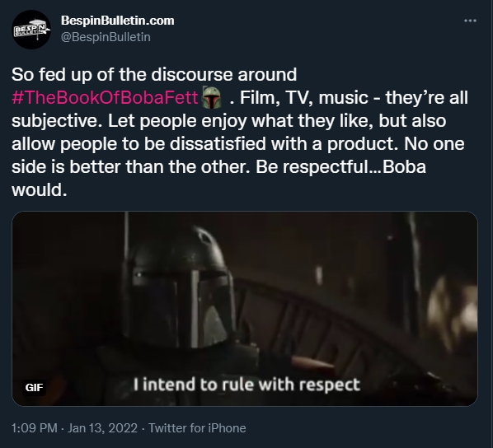Click the blurred lights at GIF's right edge
The width and height of the screenshot is (493, 448).
click(451, 313)
